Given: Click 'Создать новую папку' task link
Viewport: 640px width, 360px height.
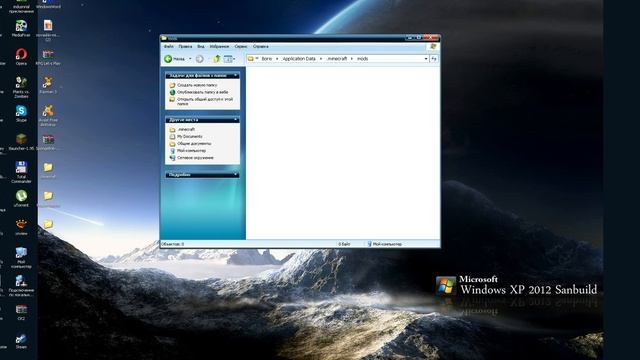Looking at the screenshot, I should [x=197, y=85].
